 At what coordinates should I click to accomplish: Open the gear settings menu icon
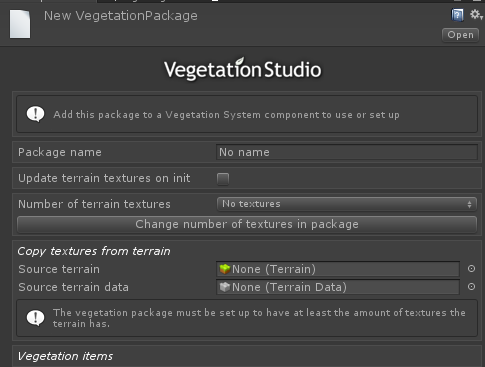(x=476, y=15)
